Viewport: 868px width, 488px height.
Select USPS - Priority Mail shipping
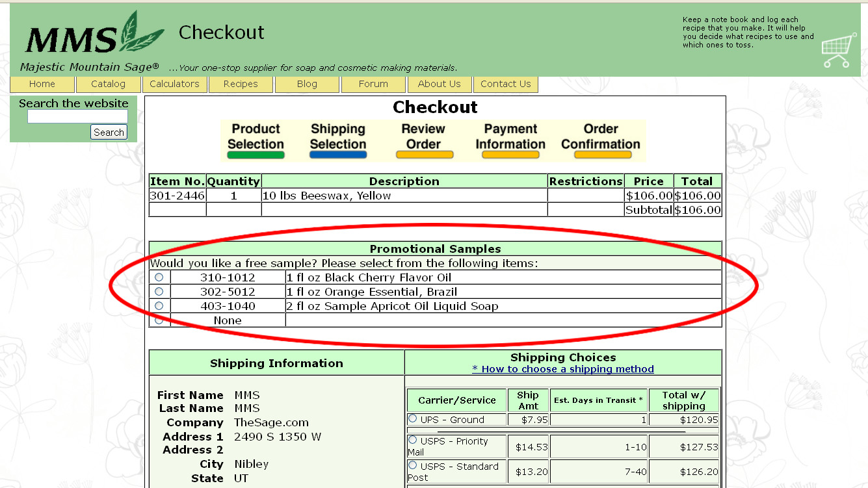(412, 440)
